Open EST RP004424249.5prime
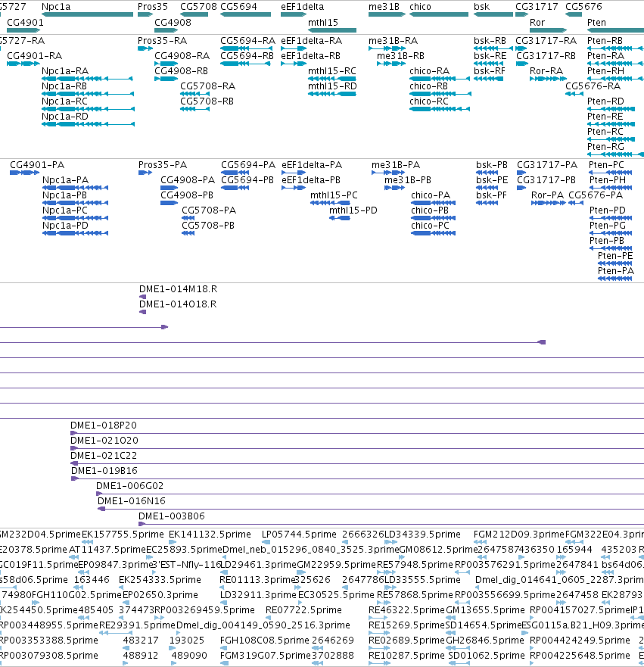 coord(580,641)
